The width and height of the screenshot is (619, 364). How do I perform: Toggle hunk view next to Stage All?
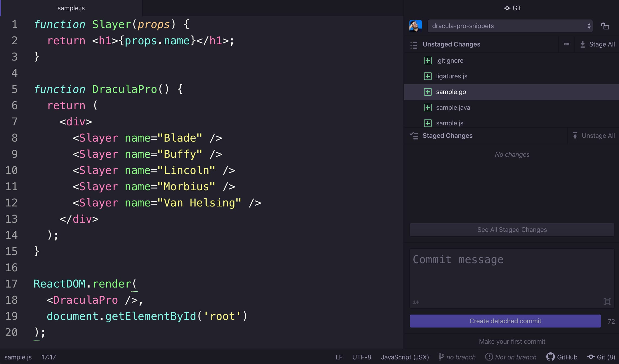point(567,44)
